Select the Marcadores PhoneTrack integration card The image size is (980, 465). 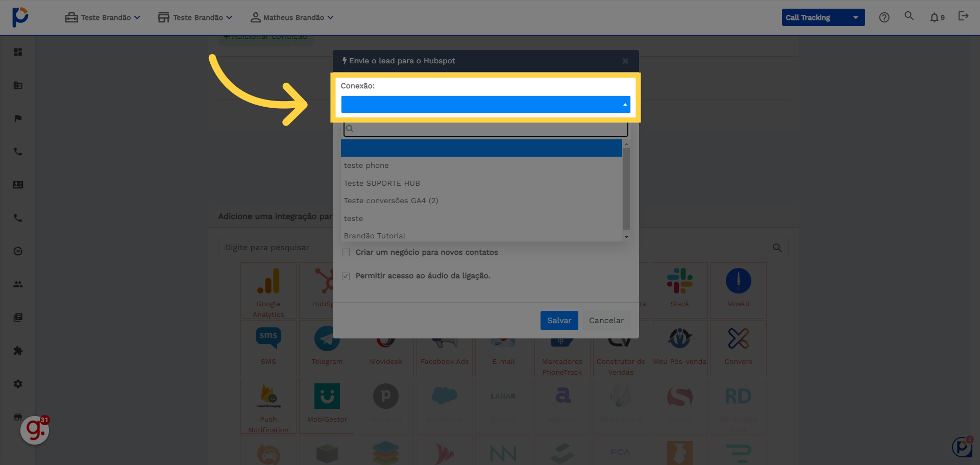point(562,348)
